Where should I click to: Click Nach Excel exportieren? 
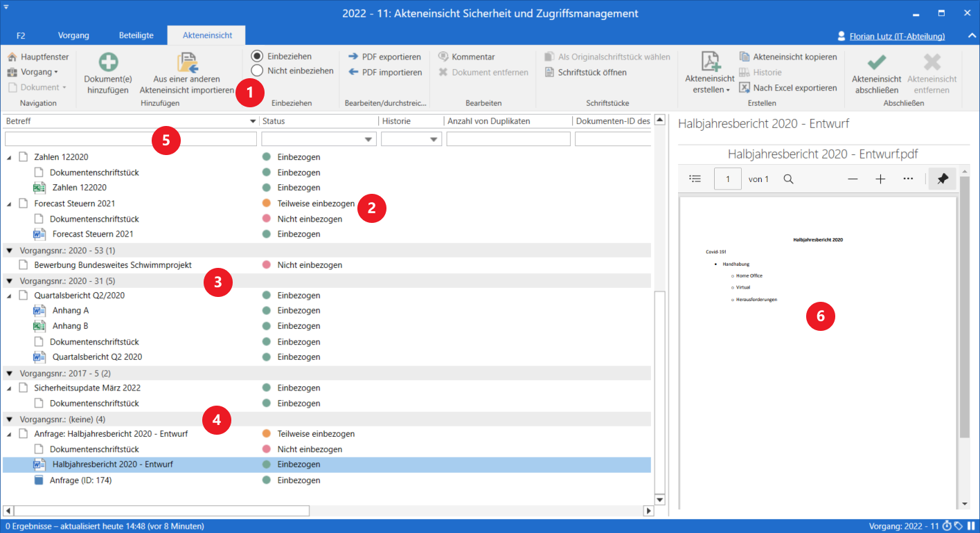[x=788, y=88]
